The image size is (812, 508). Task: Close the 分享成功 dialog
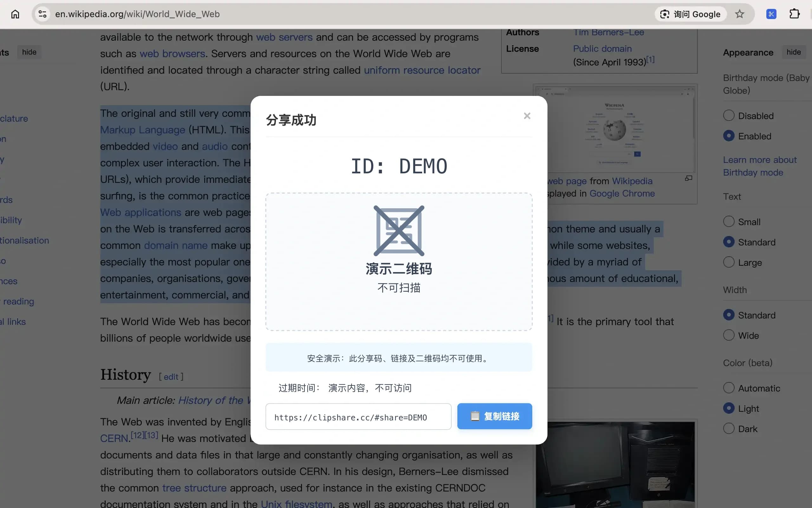[x=527, y=116]
